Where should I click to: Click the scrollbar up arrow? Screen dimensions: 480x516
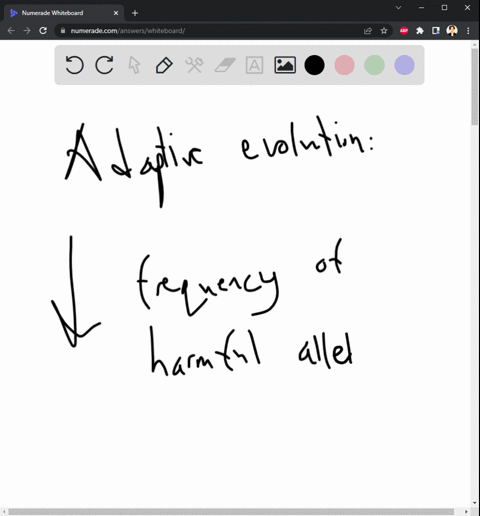[x=474, y=44]
